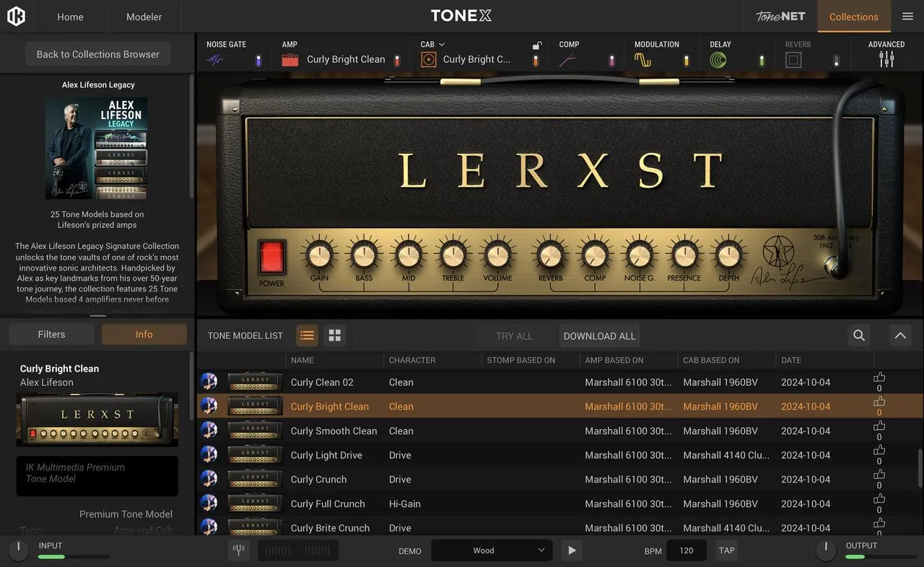Image resolution: width=924 pixels, height=567 pixels.
Task: Play the demo track
Action: tap(572, 550)
